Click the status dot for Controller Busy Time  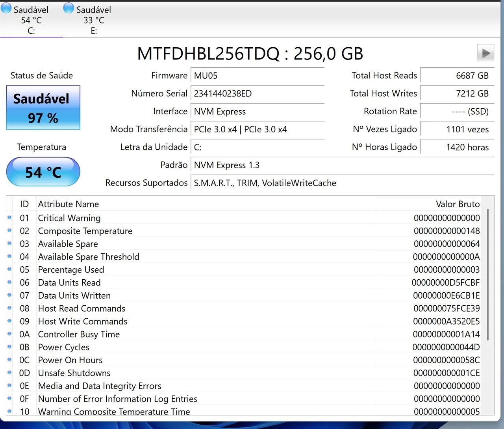tap(9, 334)
